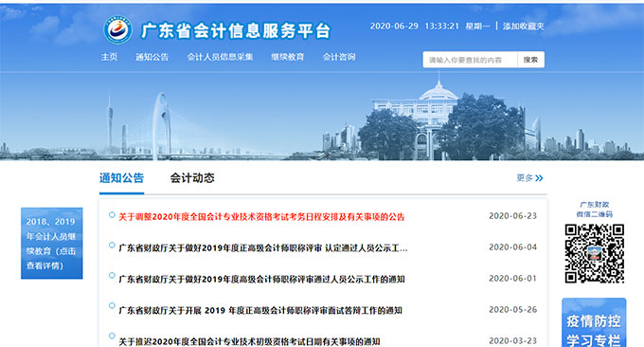Select the 通知公告 tab above the list
The height and width of the screenshot is (347, 644).
click(121, 178)
